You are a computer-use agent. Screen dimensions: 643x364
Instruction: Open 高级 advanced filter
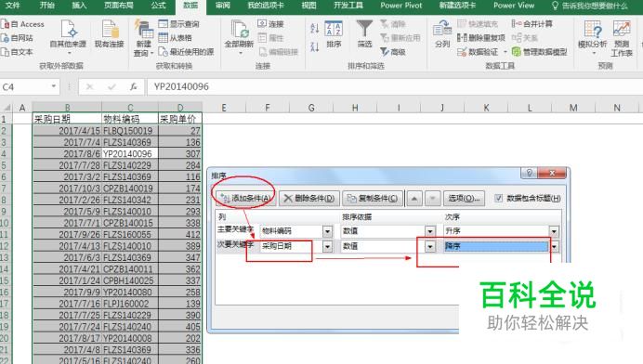pos(393,52)
